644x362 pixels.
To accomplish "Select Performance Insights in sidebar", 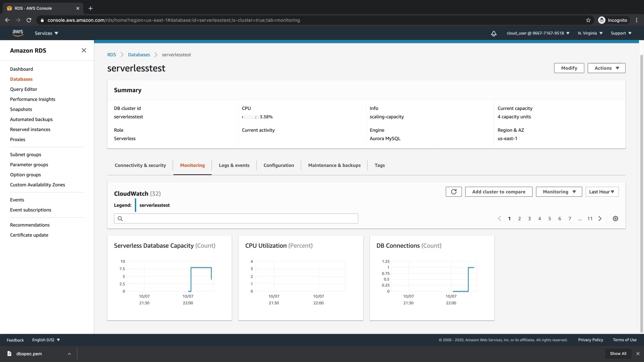I will point(33,99).
